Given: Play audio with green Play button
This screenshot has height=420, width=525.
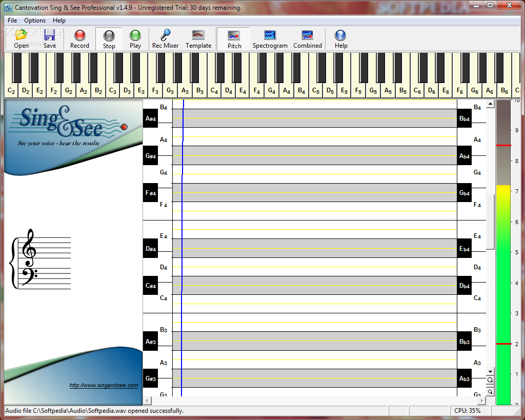Looking at the screenshot, I should [x=135, y=39].
